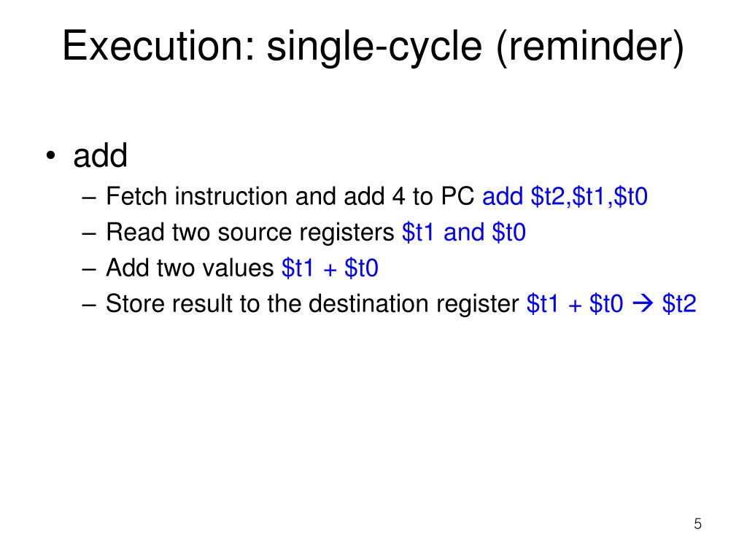Click the dash before 'Fetch instruction'
Screen dimensions: 747x560
pyautogui.click(x=88, y=198)
